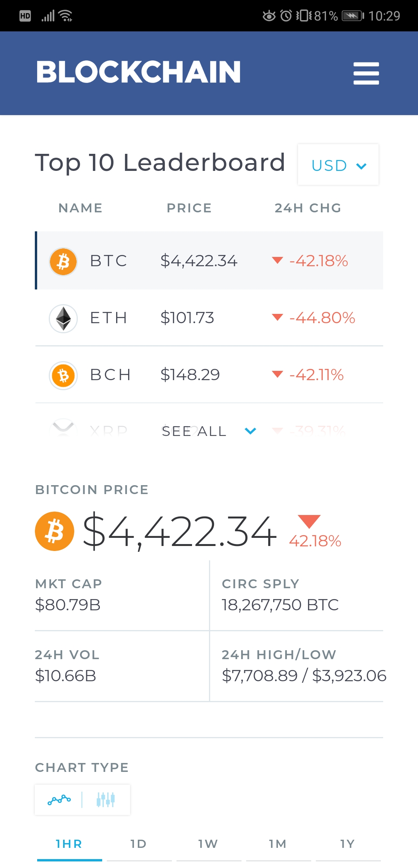Tap the large Bitcoin logo beside price
This screenshot has height=868, width=418.
pos(55,531)
